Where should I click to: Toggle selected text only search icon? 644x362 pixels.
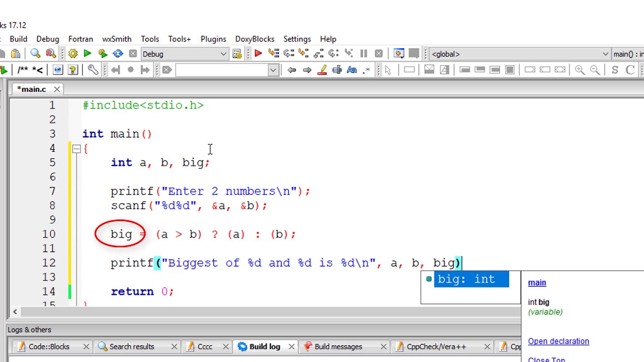(337, 70)
